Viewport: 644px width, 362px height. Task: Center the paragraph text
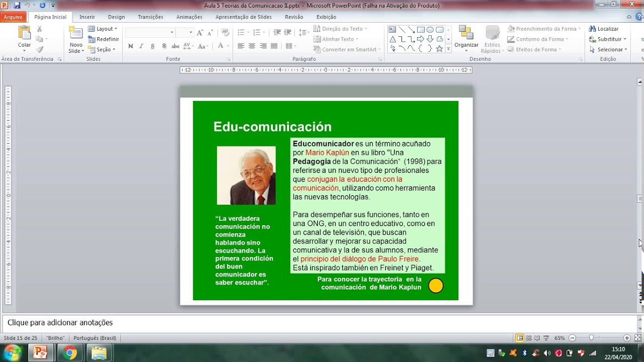click(252, 46)
